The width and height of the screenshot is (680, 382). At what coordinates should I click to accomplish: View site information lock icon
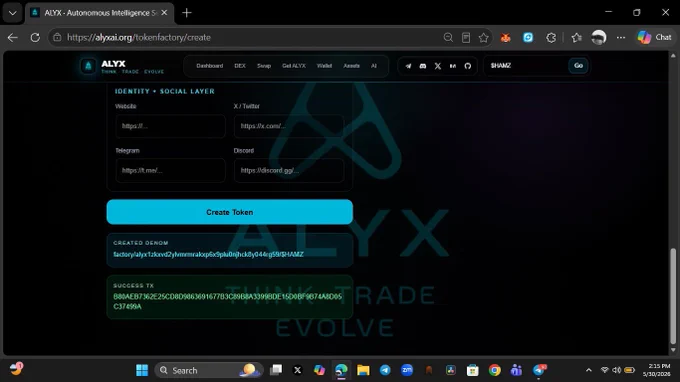pos(57,38)
